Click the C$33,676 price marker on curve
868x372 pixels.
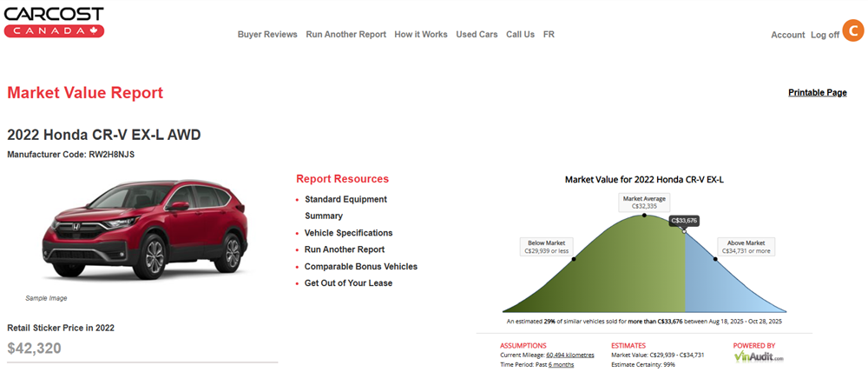(684, 221)
